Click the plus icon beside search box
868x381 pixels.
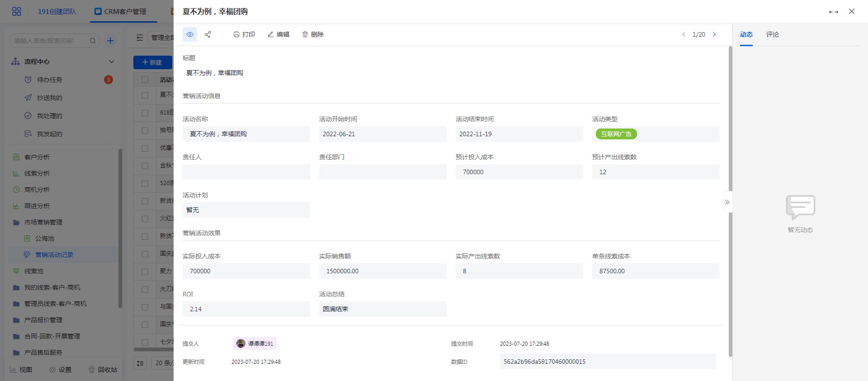point(110,41)
